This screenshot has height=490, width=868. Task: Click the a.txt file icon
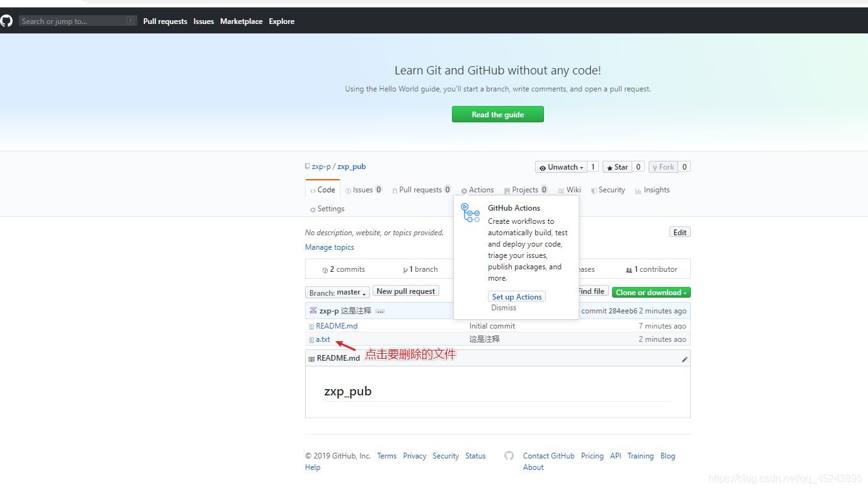tap(311, 339)
